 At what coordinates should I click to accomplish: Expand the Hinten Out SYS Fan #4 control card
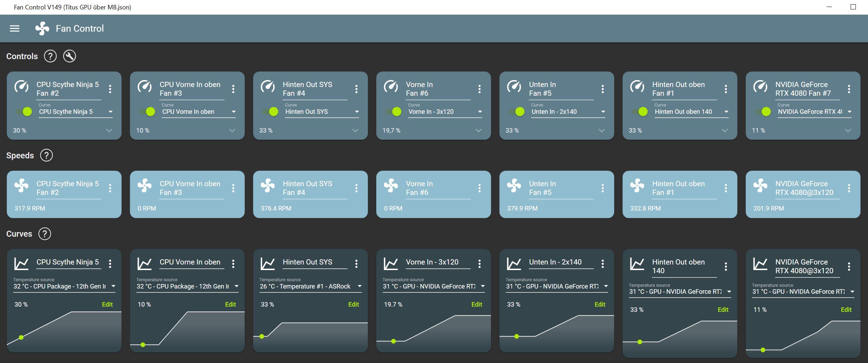pos(356,131)
